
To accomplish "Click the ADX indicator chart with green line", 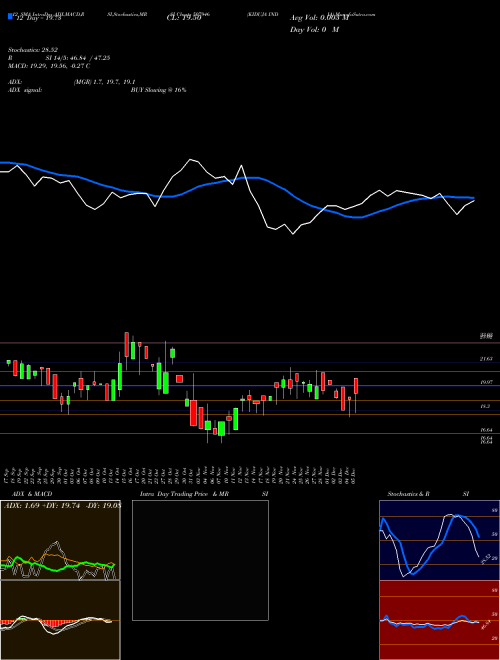I will (x=60, y=540).
